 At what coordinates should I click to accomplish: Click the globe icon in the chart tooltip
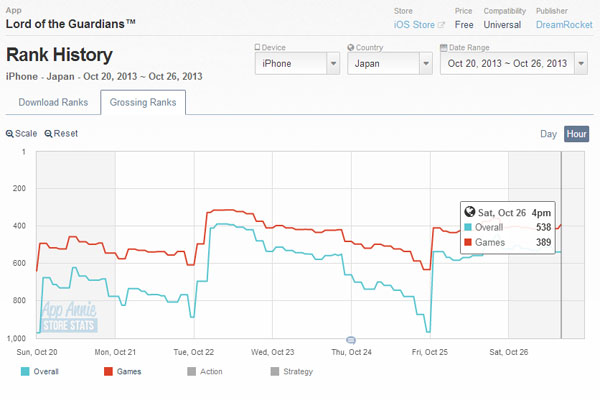[x=470, y=212]
